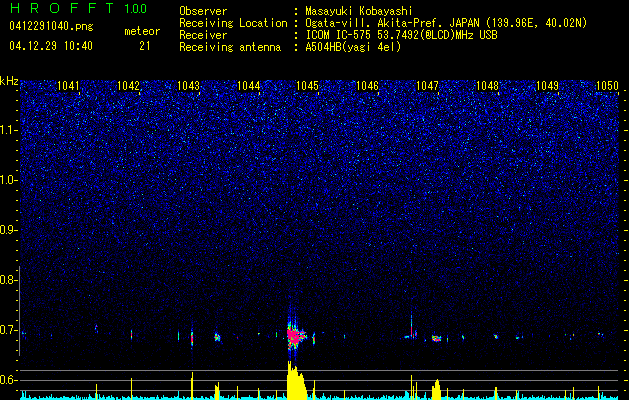
Task: Click the 'Receiving Location' label
Action: coord(233,23)
